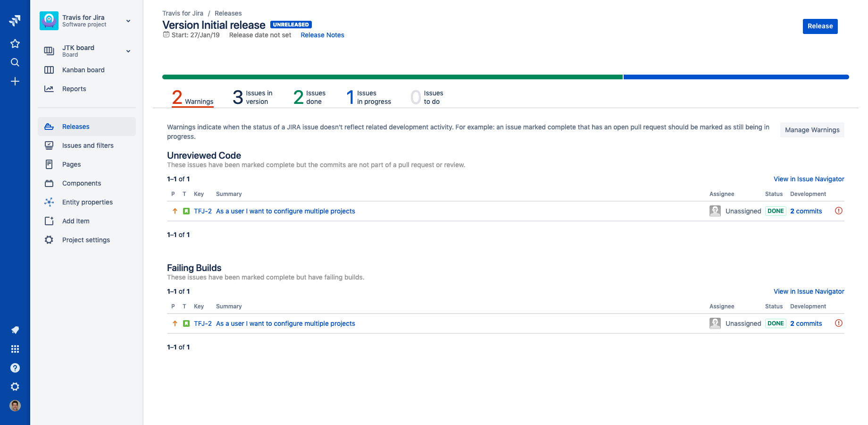This screenshot has width=868, height=425.
Task: Click the Entity properties icon
Action: 49,202
